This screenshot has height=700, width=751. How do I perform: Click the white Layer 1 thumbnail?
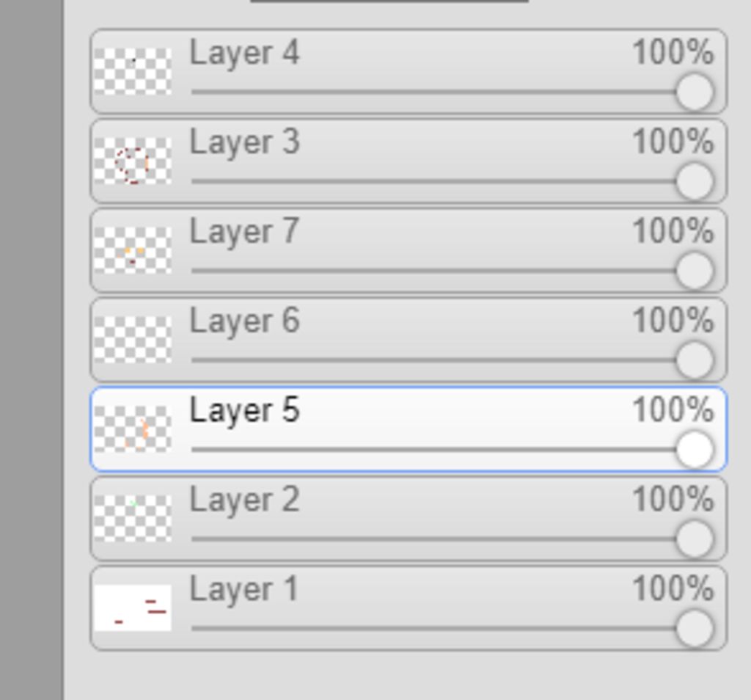tap(133, 608)
